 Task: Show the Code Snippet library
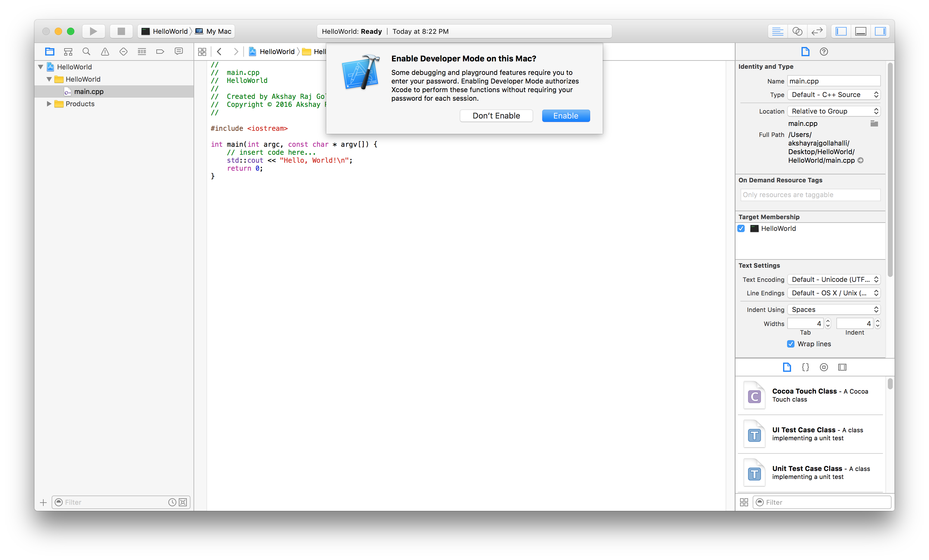[x=805, y=367]
